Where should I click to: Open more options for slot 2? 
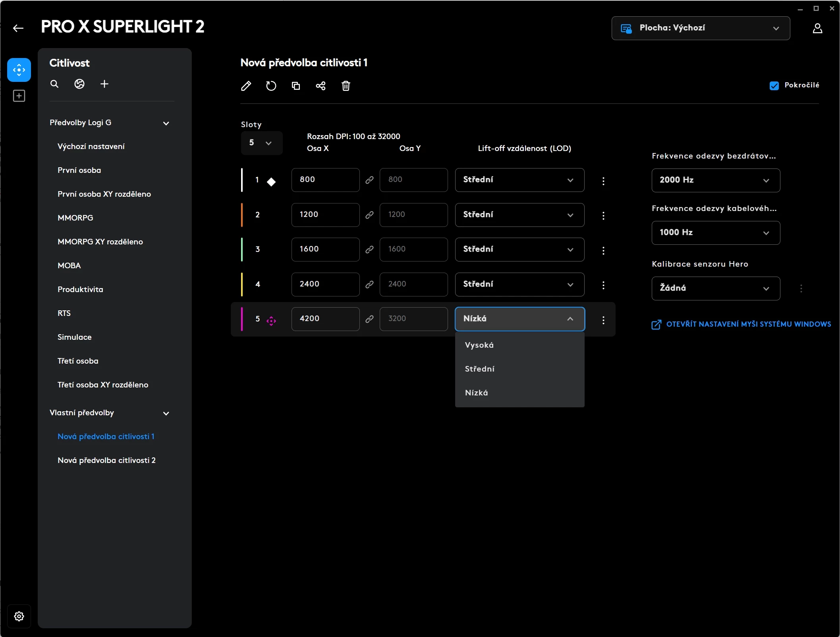[x=603, y=216]
